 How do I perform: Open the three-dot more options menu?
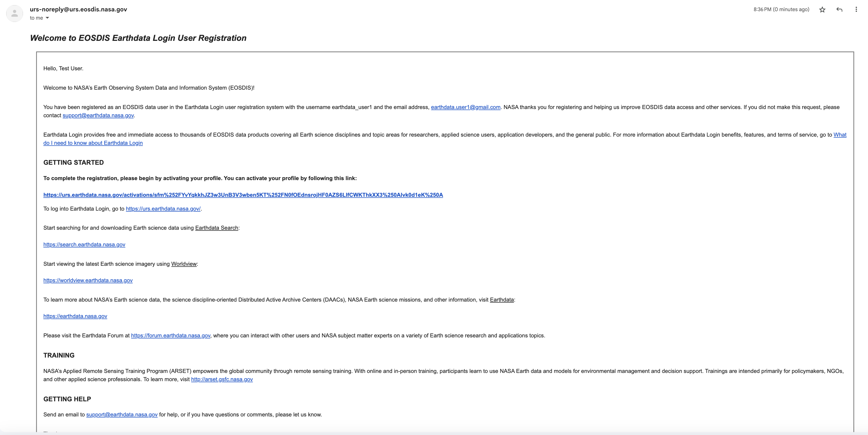click(856, 10)
